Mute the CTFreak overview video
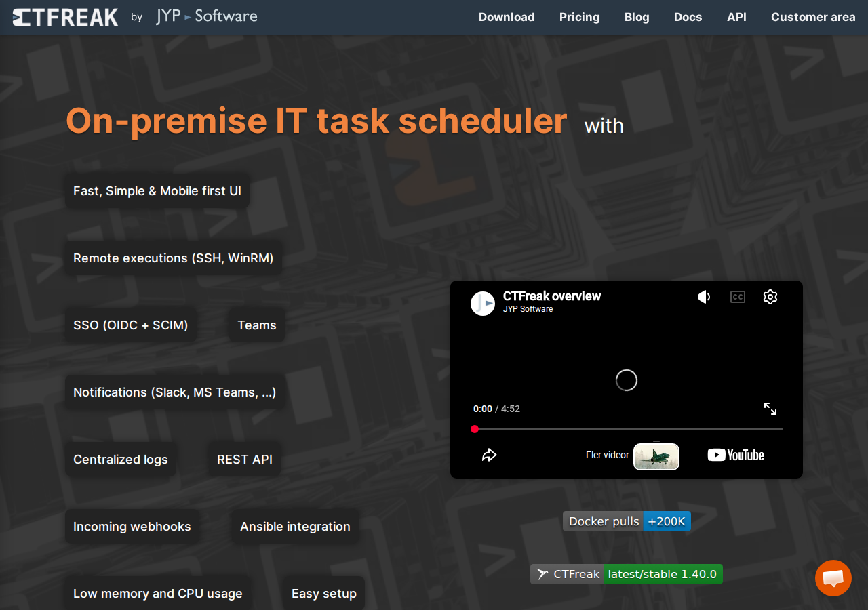868x610 pixels. [x=704, y=297]
